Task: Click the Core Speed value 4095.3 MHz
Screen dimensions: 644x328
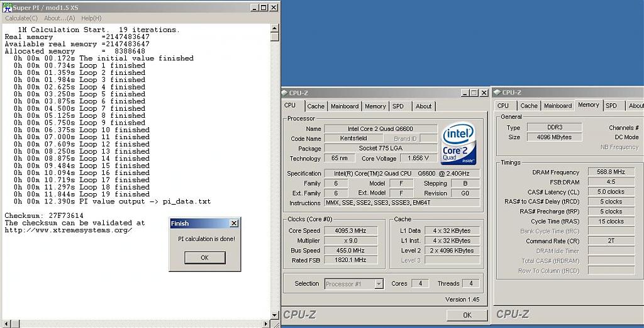Action: coord(351,230)
